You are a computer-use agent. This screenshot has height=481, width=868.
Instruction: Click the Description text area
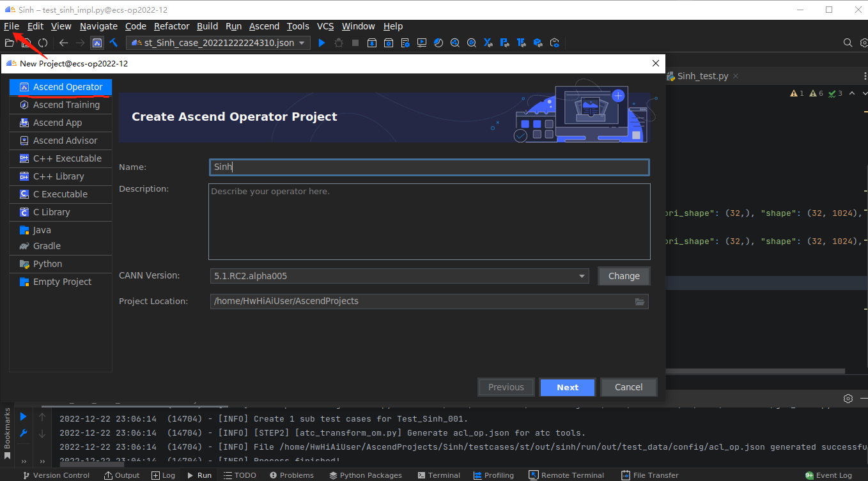[x=429, y=222]
